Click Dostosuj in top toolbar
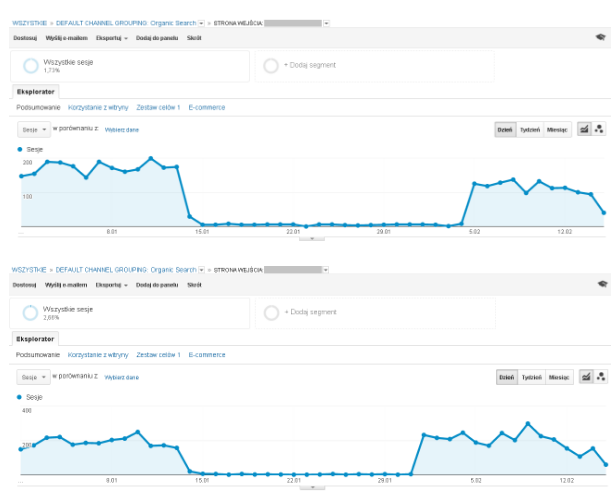This screenshot has height=493, width=616. click(25, 38)
